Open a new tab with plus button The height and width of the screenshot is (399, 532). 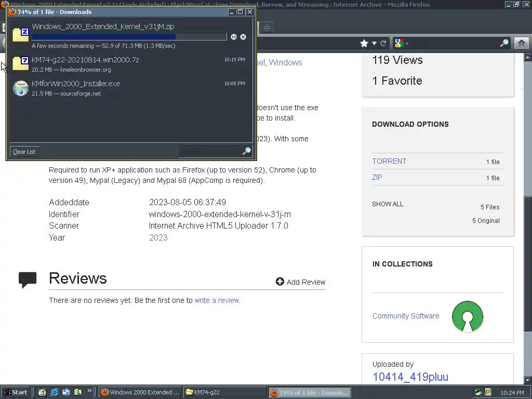click(x=267, y=28)
